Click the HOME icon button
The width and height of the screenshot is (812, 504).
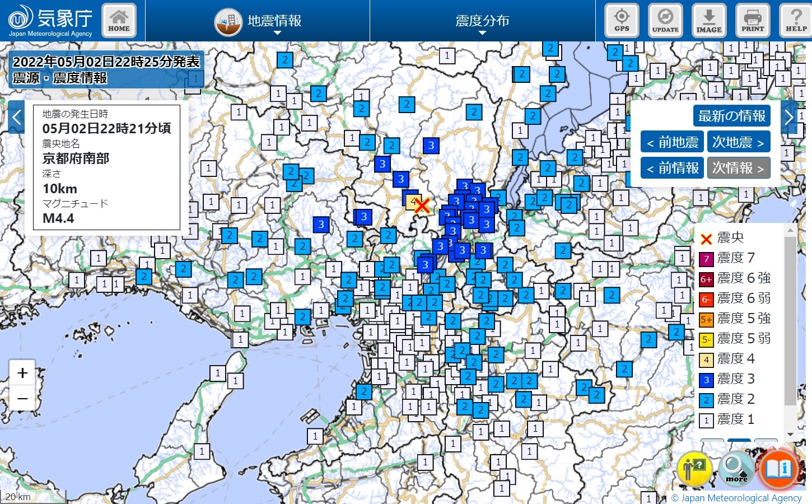[119, 21]
